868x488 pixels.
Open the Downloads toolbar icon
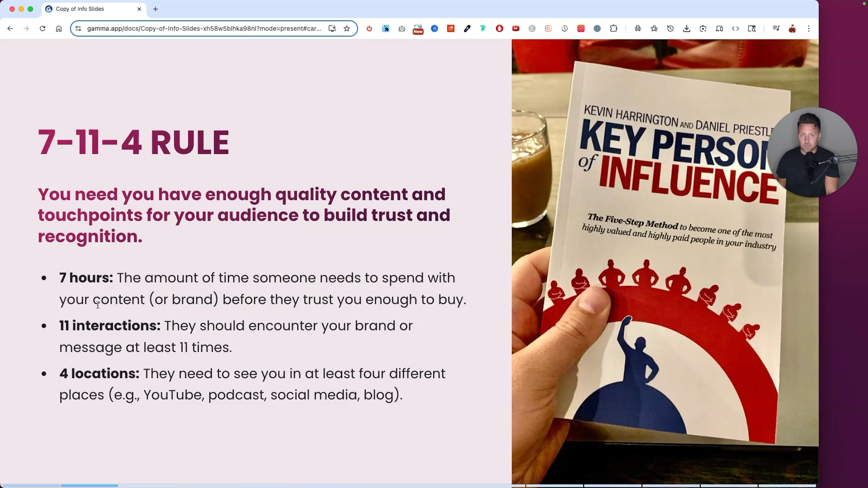pyautogui.click(x=686, y=28)
